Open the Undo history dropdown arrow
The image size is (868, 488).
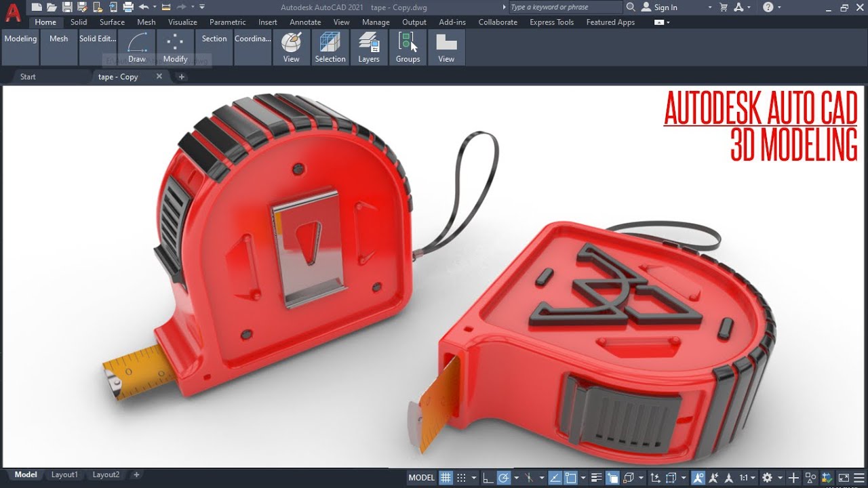click(x=155, y=7)
